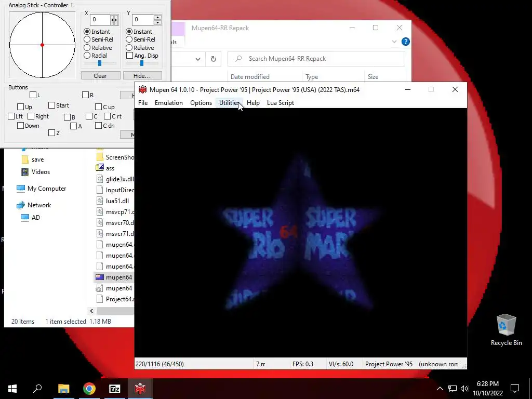Screen dimensions: 532x399
Task: Check the C dn checkbox
Action: click(x=98, y=126)
